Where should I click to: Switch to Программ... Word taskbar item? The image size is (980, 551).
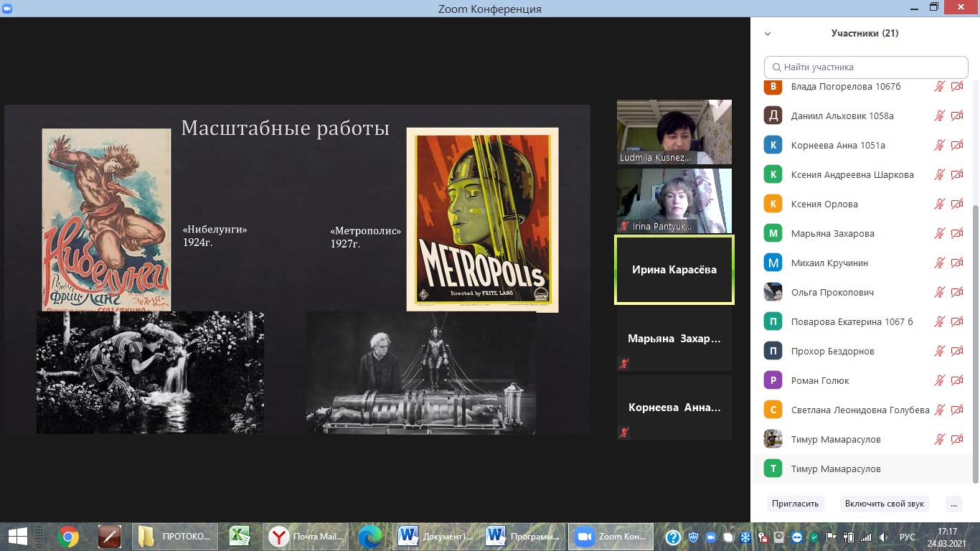tap(523, 536)
